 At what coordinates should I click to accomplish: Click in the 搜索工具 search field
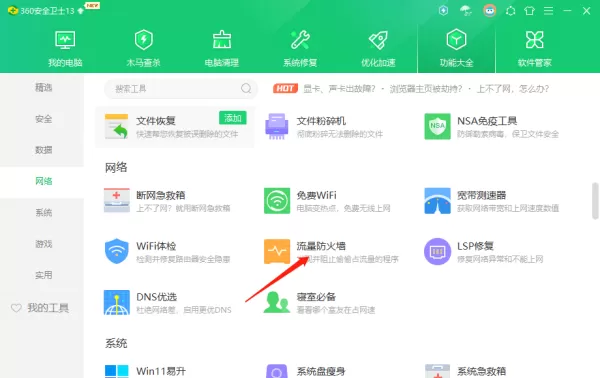(x=181, y=89)
